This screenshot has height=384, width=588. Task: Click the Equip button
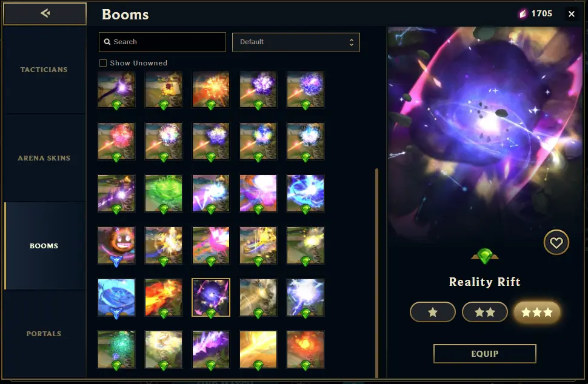click(485, 354)
